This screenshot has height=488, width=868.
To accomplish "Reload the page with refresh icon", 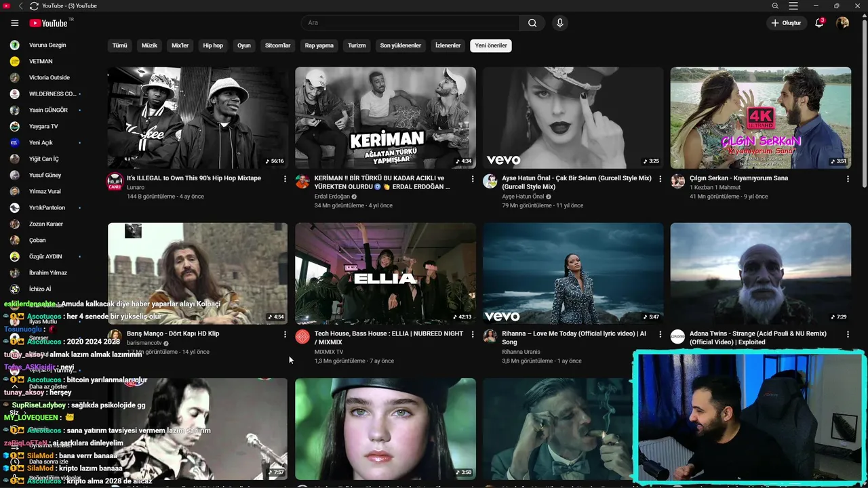I will (x=34, y=6).
